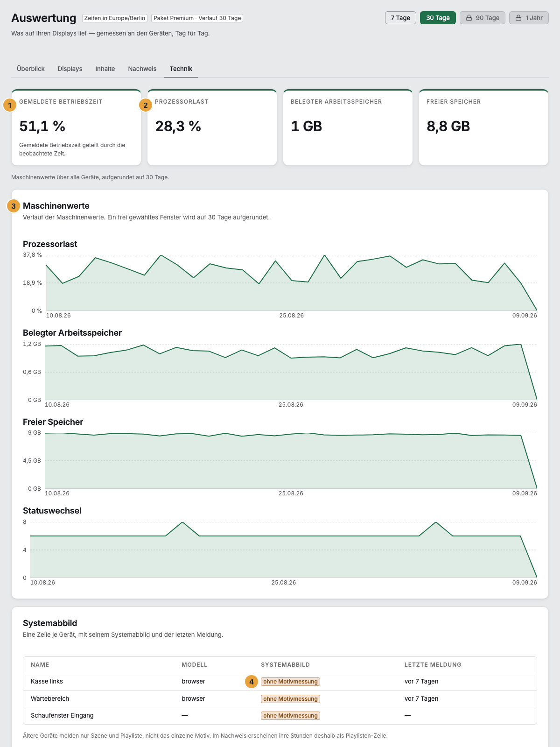Image resolution: width=560 pixels, height=747 pixels.
Task: Click the Letzte Meldung column header
Action: click(433, 665)
